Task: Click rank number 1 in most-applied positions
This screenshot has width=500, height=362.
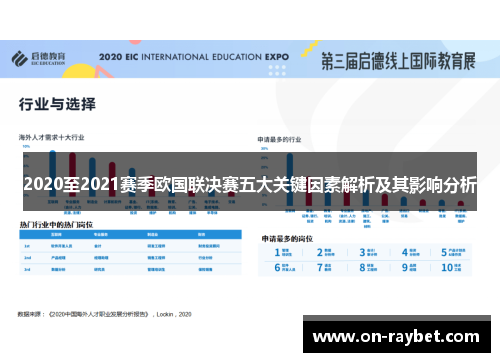Action: 277,252
